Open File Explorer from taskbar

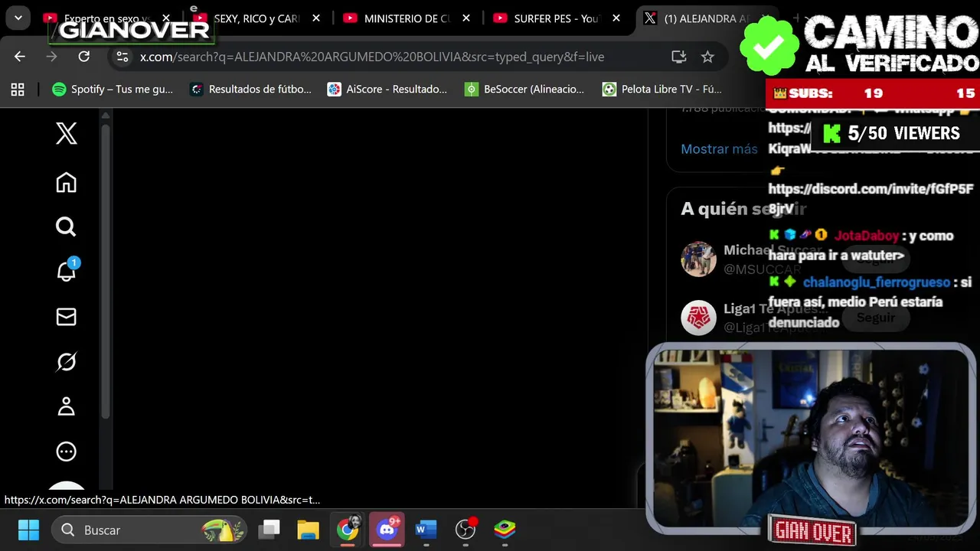[309, 530]
